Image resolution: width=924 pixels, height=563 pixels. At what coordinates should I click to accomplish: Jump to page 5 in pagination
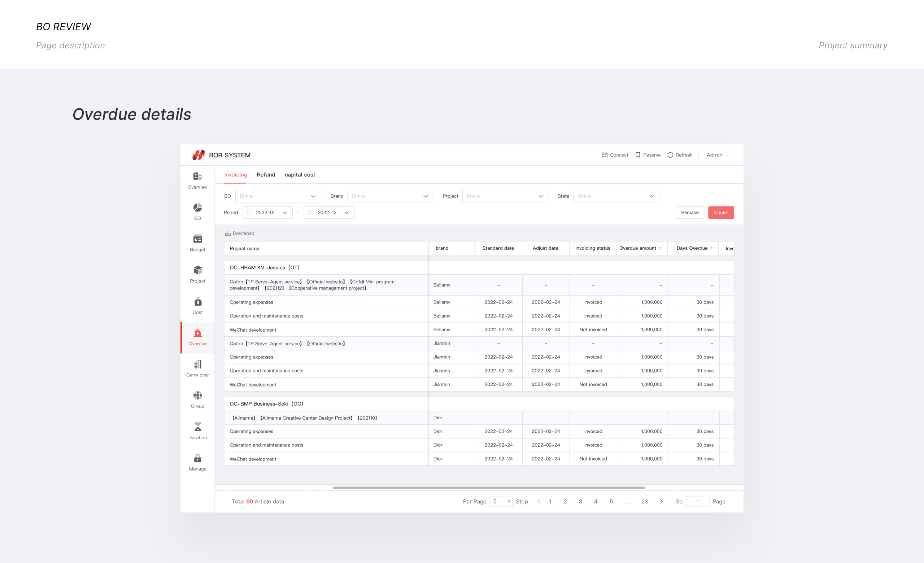(x=611, y=502)
